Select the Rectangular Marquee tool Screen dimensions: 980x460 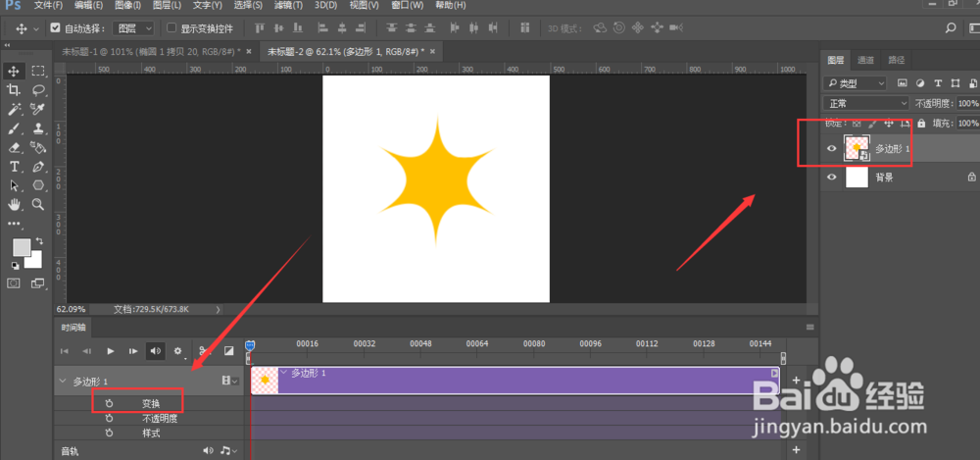click(x=38, y=71)
